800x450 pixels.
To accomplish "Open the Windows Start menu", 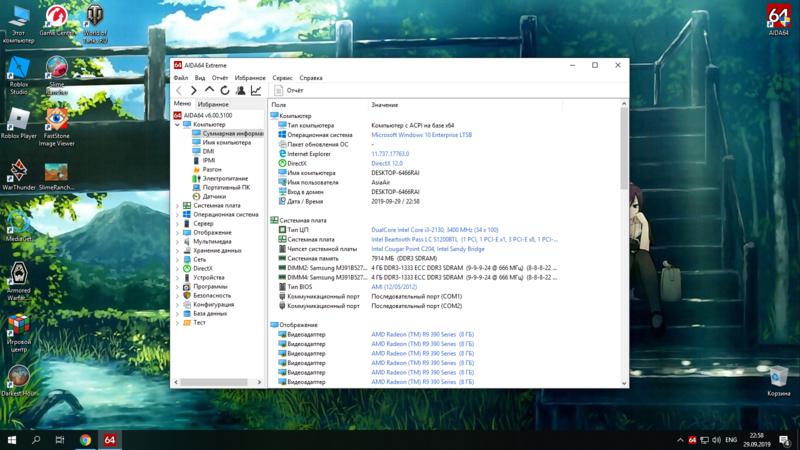I will (x=12, y=440).
